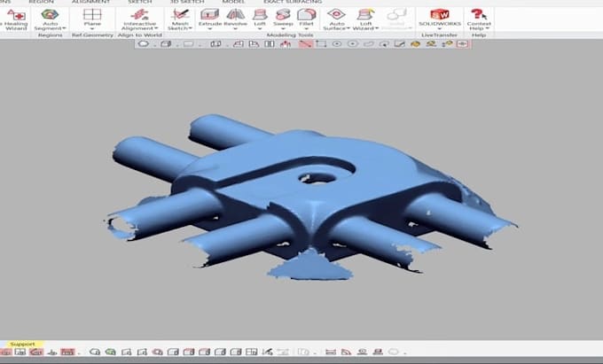
Task: Run the Auto Surface tool
Action: click(x=336, y=19)
